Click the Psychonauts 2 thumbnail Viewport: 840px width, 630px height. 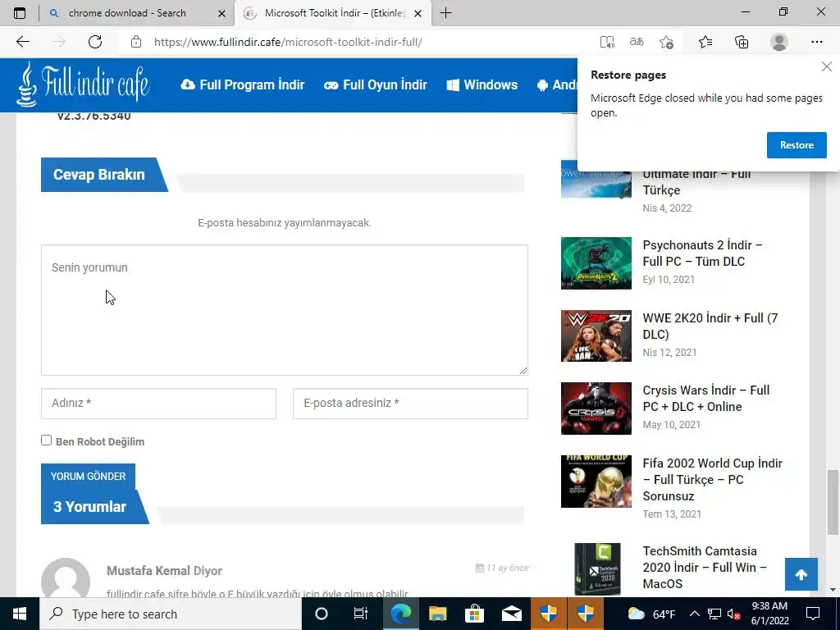pyautogui.click(x=596, y=263)
